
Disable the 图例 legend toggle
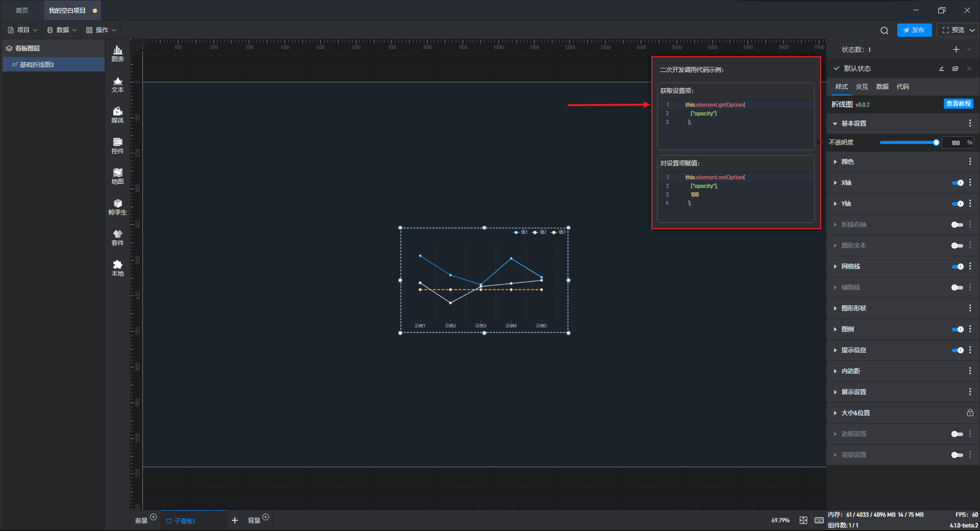[958, 329]
